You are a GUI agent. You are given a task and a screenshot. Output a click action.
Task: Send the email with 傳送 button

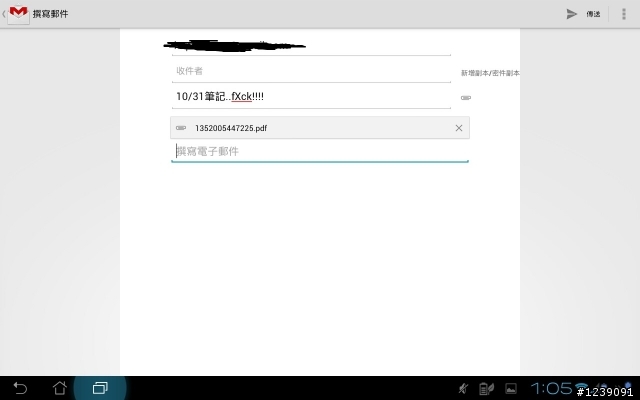[x=584, y=14]
